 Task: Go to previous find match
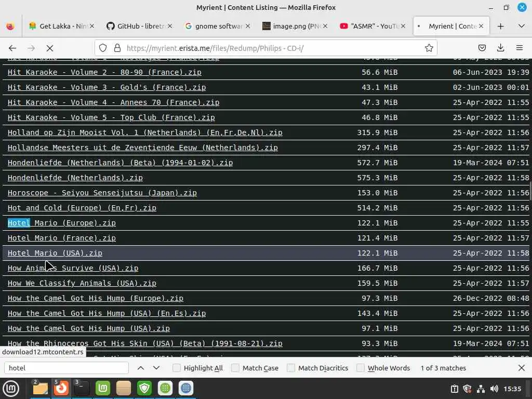pyautogui.click(x=141, y=368)
